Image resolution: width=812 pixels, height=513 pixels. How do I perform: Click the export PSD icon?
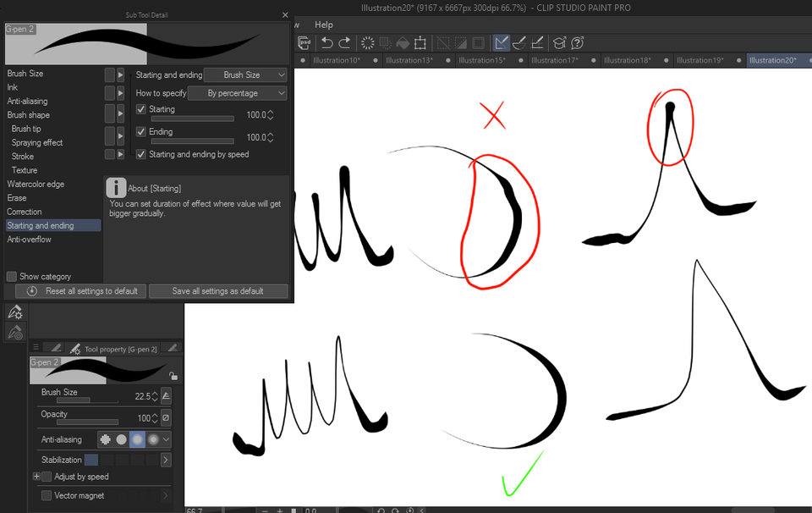(304, 42)
